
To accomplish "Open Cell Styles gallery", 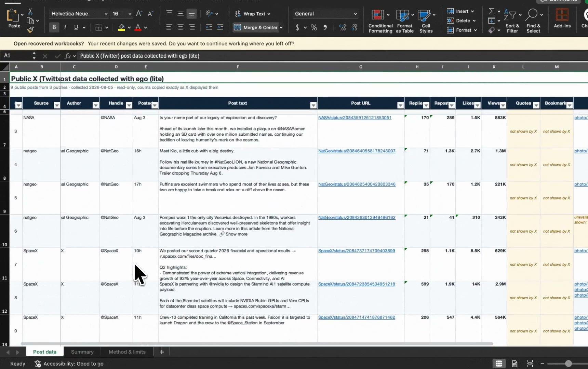I will click(x=426, y=21).
